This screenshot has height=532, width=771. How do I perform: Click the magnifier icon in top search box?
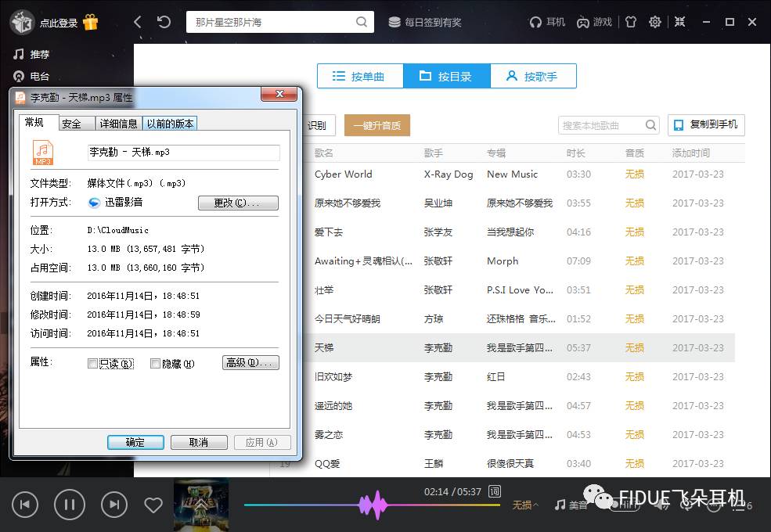pyautogui.click(x=362, y=22)
